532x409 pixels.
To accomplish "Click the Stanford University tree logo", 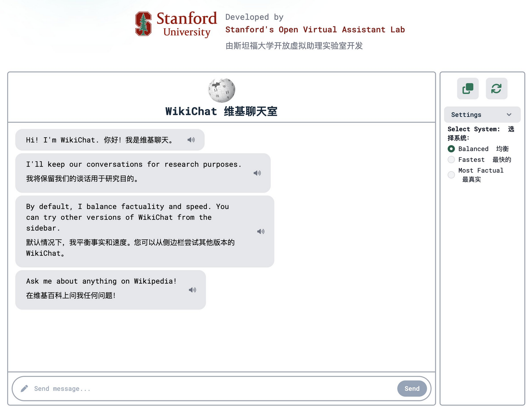I will pos(143,24).
